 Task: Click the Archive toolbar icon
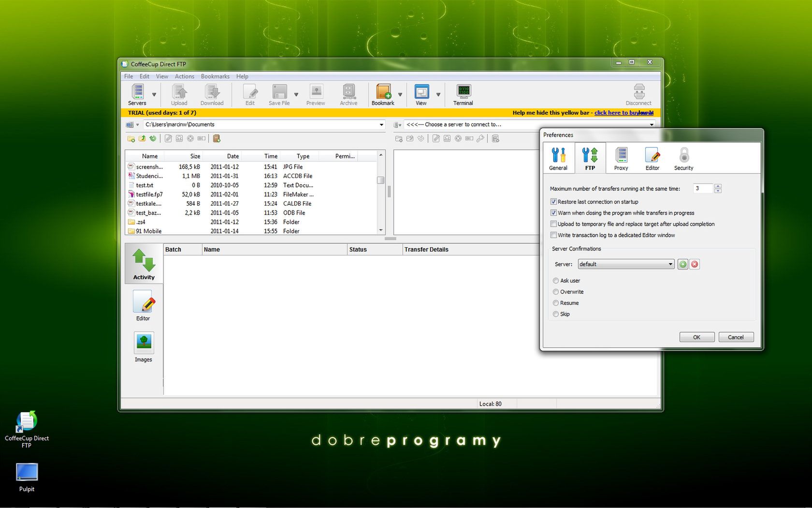348,94
